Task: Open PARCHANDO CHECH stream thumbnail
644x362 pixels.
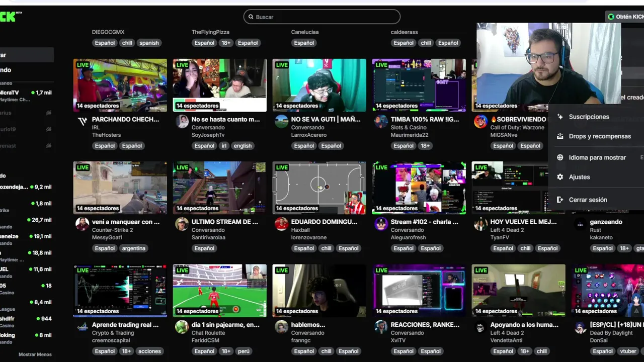Action: click(120, 85)
